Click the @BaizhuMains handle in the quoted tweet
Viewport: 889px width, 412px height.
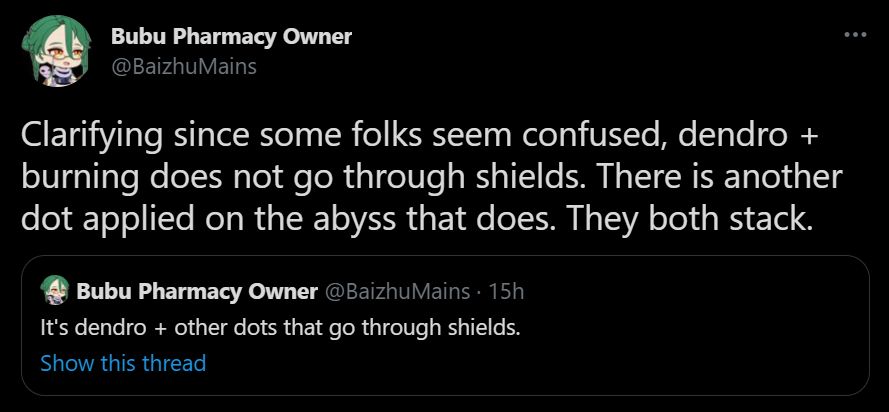coord(397,291)
